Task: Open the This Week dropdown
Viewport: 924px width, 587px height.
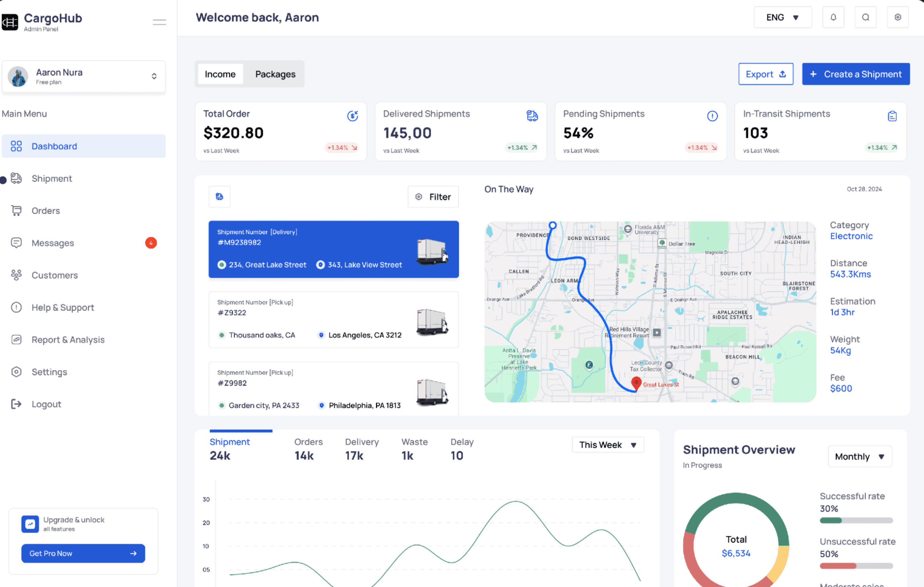Action: [x=607, y=445]
